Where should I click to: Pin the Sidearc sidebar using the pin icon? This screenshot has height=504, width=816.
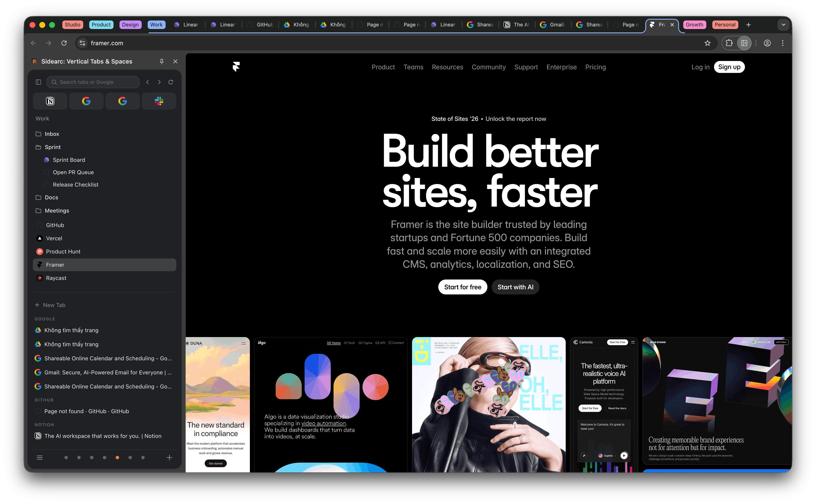(x=162, y=61)
